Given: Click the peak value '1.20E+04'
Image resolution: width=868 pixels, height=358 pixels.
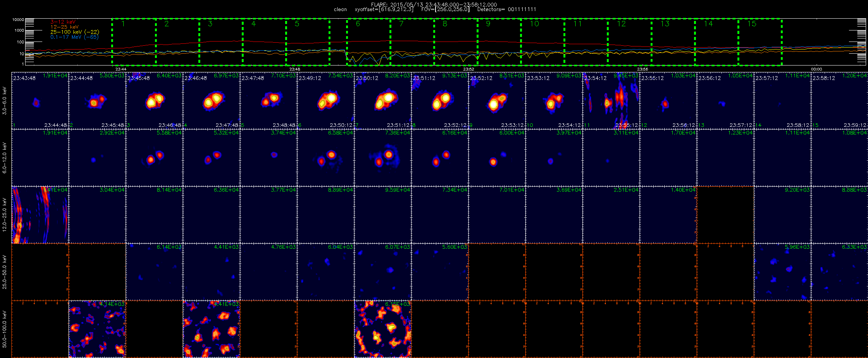Looking at the screenshot, I should pos(855,76).
